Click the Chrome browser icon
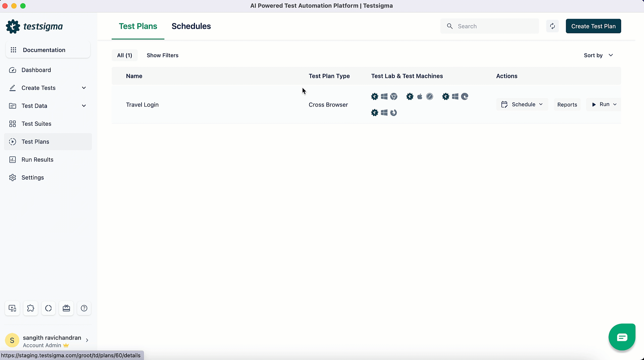 (x=394, y=97)
